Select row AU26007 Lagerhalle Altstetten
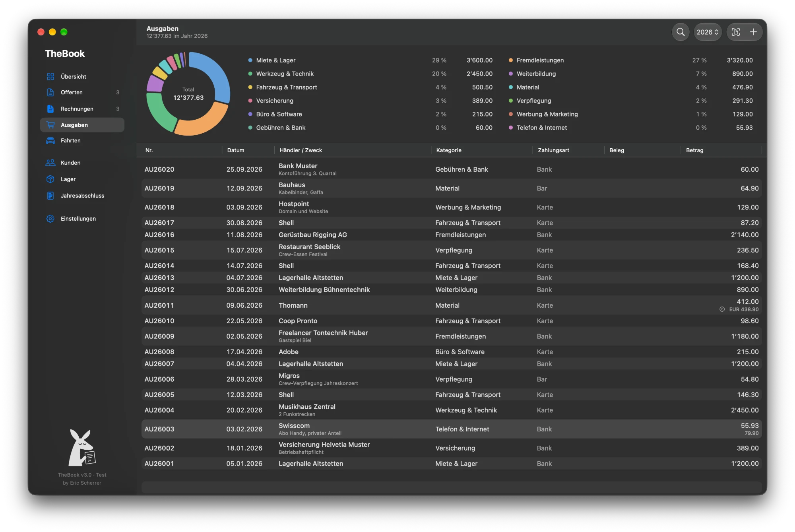Image resolution: width=795 pixels, height=532 pixels. pos(452,364)
